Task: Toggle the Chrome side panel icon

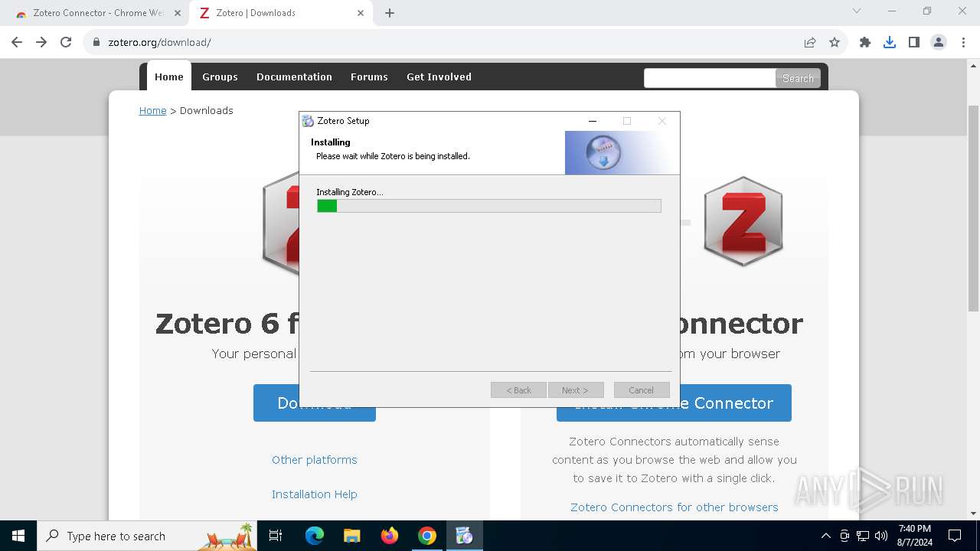Action: pos(914,42)
